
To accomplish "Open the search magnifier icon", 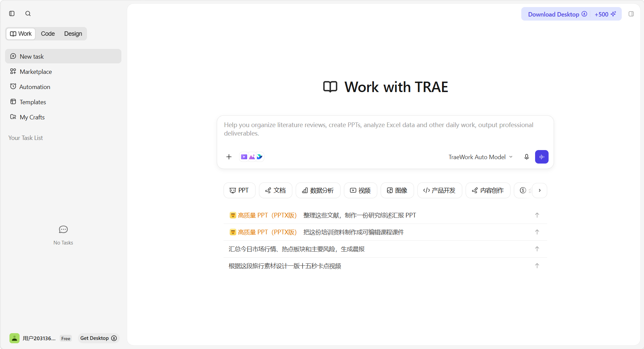I will point(28,13).
